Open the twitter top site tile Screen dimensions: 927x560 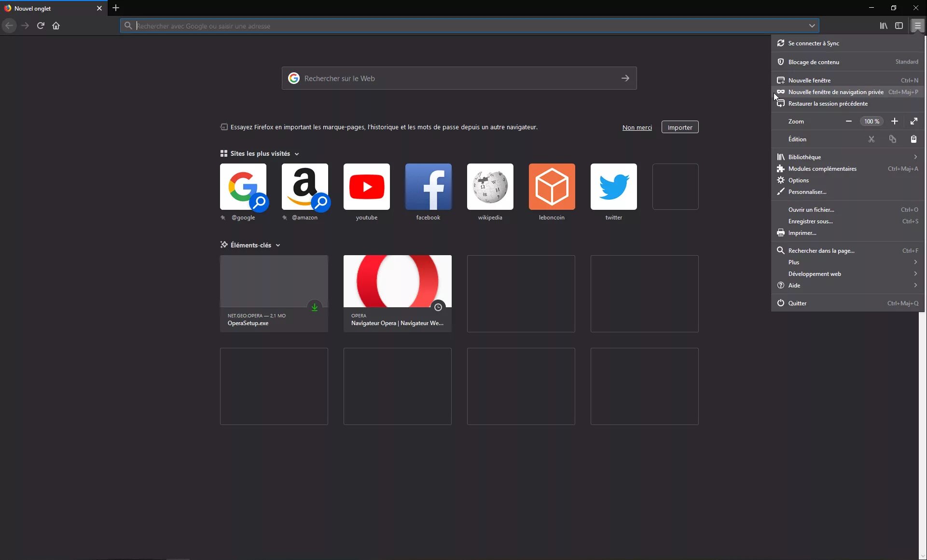613,187
